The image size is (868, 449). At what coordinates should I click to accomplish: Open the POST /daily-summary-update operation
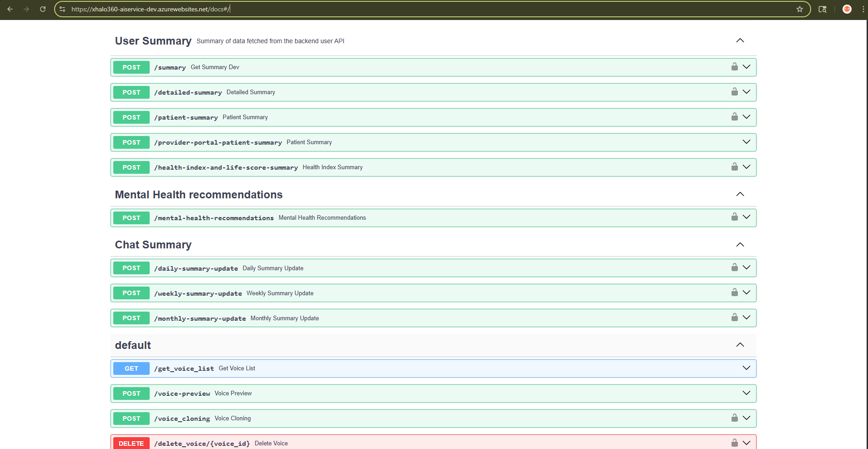click(131, 268)
